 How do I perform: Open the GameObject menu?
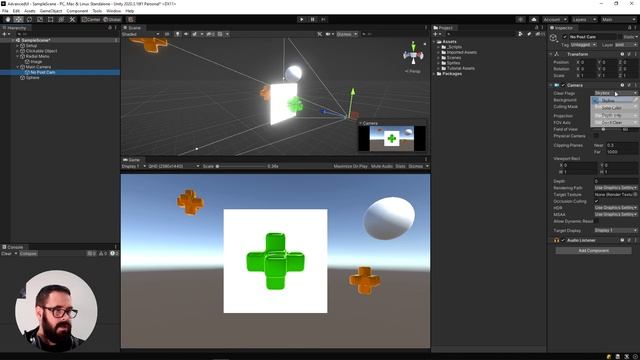(x=51, y=11)
